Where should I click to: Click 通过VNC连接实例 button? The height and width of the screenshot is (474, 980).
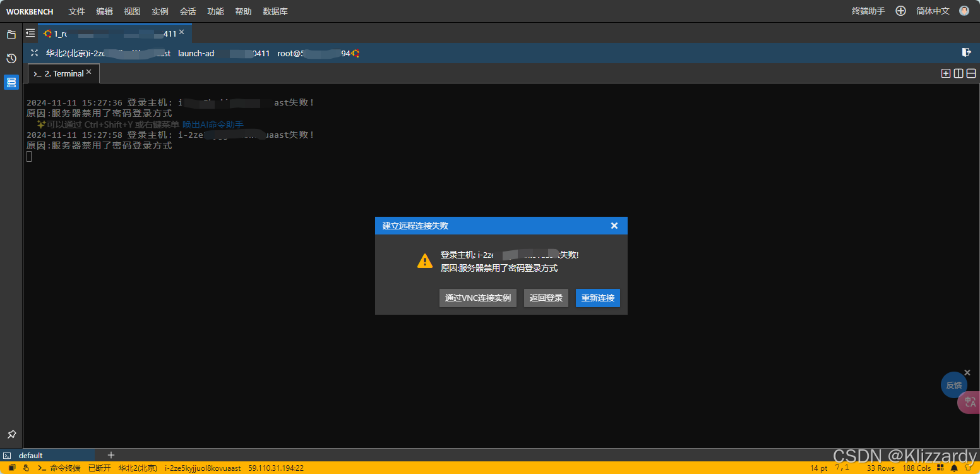(478, 298)
